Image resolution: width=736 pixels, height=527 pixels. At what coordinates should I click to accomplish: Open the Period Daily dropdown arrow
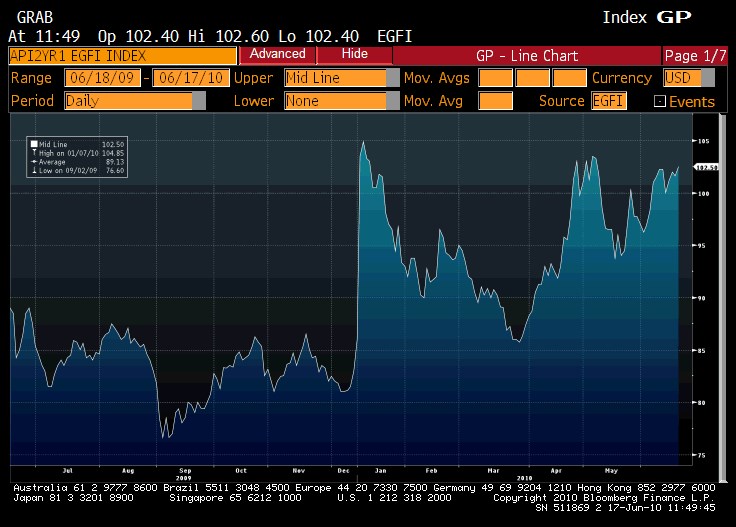point(199,101)
